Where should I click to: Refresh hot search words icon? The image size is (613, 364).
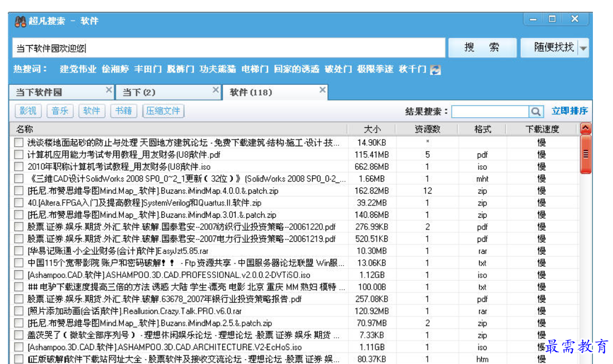click(x=435, y=70)
